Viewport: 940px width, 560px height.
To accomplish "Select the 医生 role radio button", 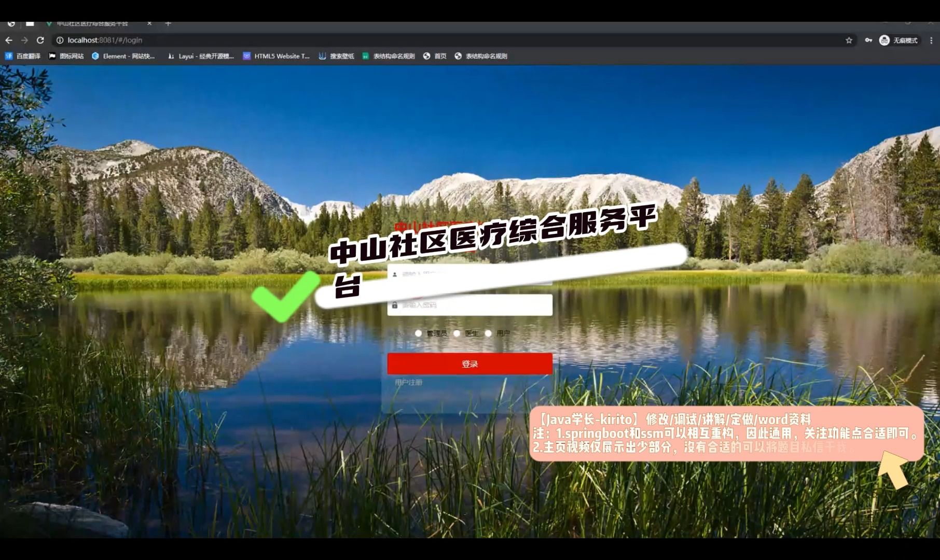I will (456, 333).
